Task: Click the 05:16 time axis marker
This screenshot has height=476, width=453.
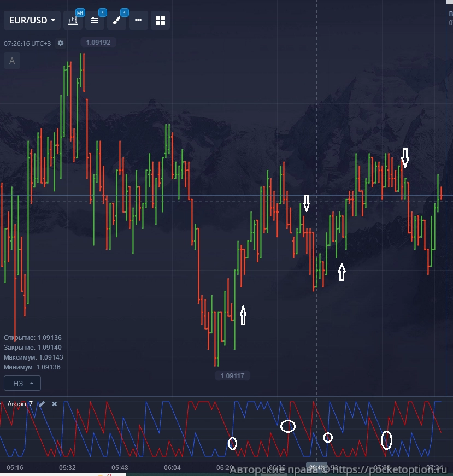Action: click(15, 468)
